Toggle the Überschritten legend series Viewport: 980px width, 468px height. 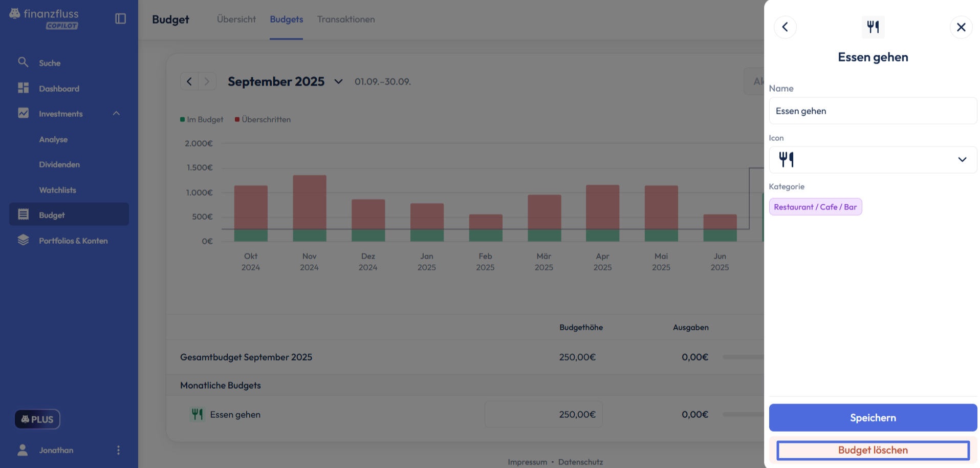coord(263,119)
